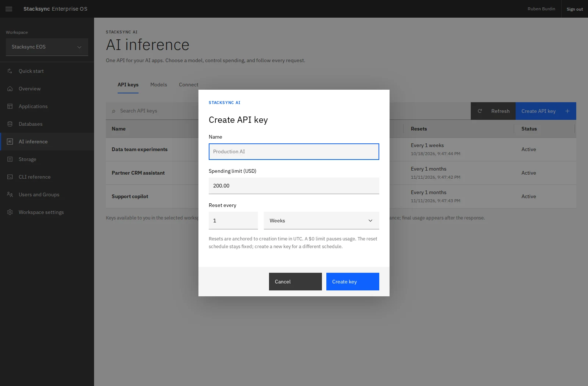Click the Name column header
The image size is (588, 386).
pyautogui.click(x=119, y=129)
